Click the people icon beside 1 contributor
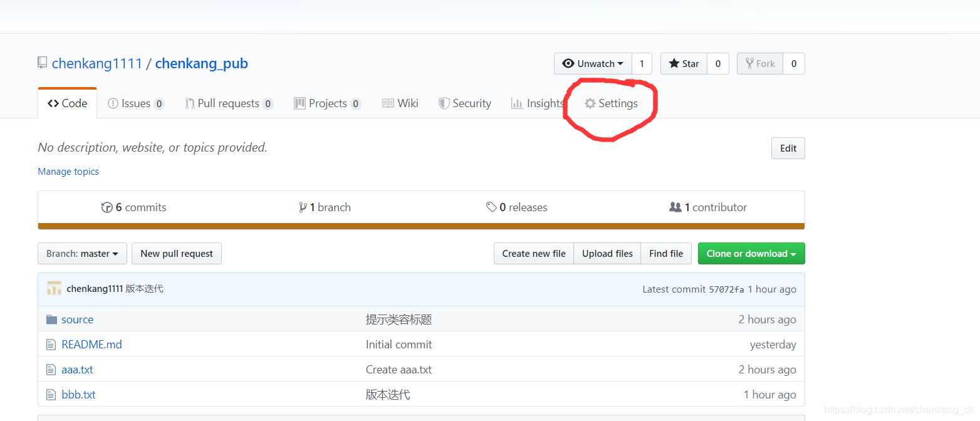The width and height of the screenshot is (980, 421). (675, 207)
